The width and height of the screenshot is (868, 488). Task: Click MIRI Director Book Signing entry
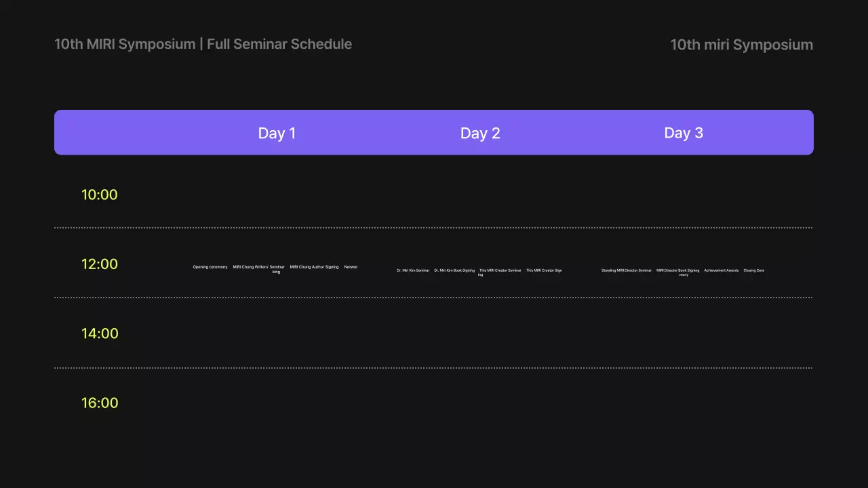click(677, 270)
